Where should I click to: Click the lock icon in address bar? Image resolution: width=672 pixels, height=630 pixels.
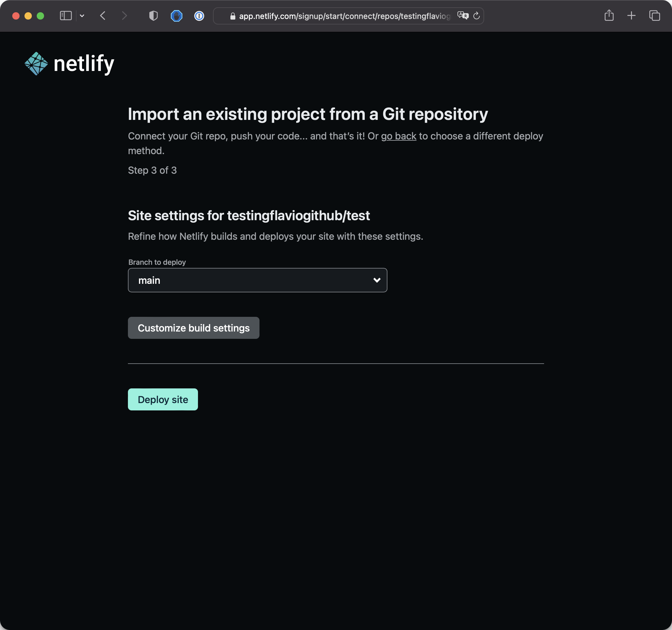233,16
